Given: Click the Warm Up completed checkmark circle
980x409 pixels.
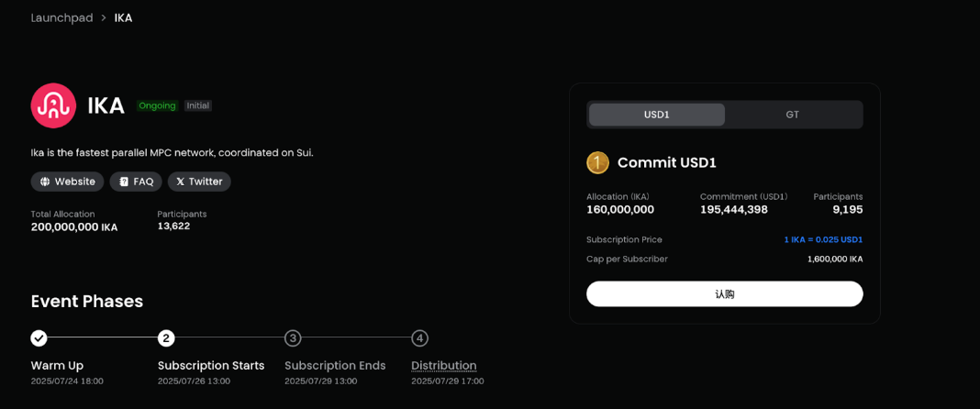Looking at the screenshot, I should [x=39, y=338].
